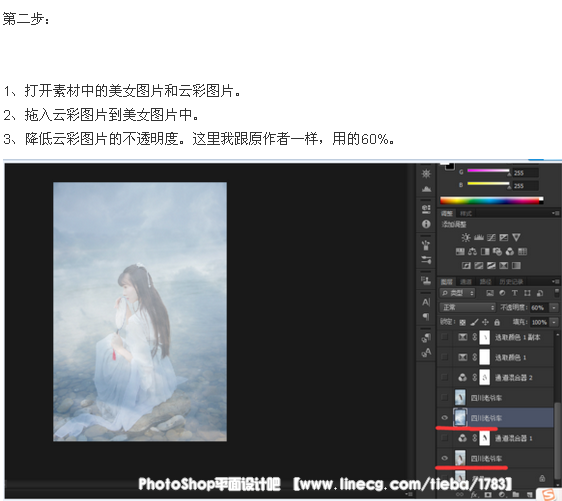Switch to the 历史记录 tab
562x501 pixels.
click(x=511, y=282)
